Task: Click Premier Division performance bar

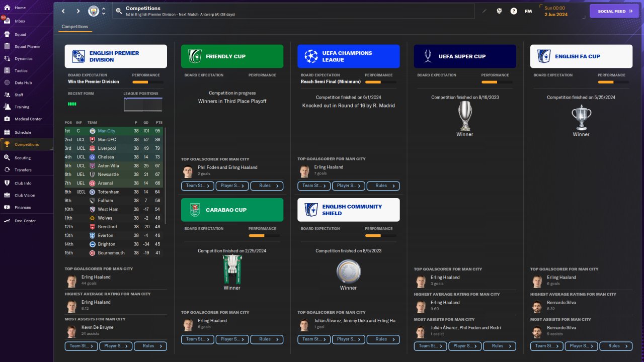Action: point(147,81)
